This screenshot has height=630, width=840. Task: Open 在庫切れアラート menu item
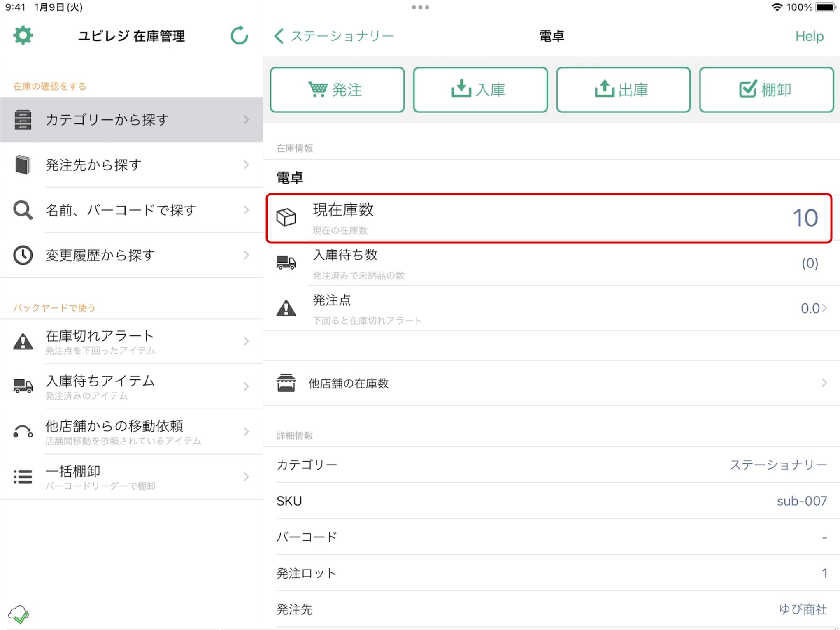tap(132, 342)
